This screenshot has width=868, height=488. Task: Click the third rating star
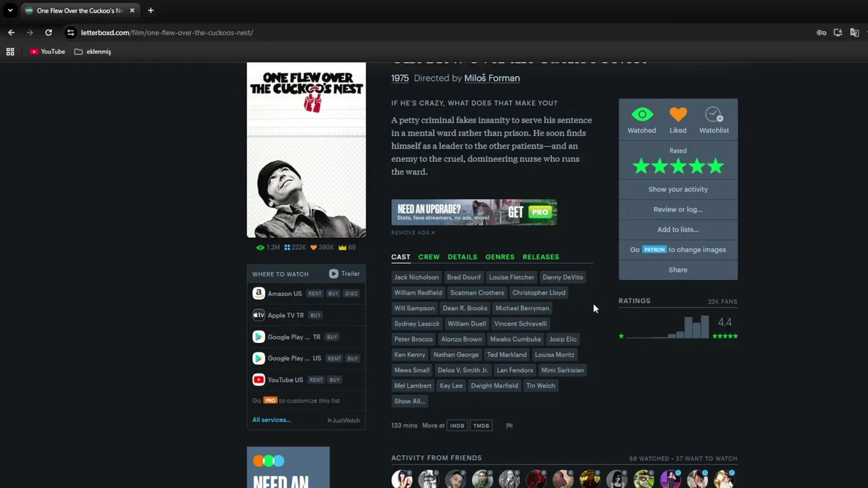pos(678,166)
